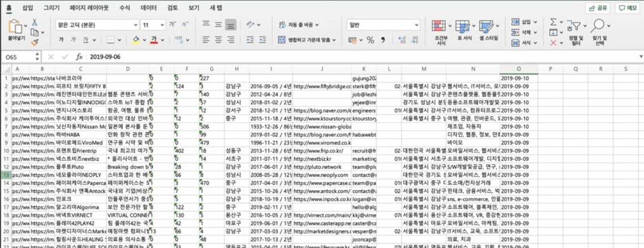The image size is (644, 248).
Task: Increase the font size
Action: 173,24
